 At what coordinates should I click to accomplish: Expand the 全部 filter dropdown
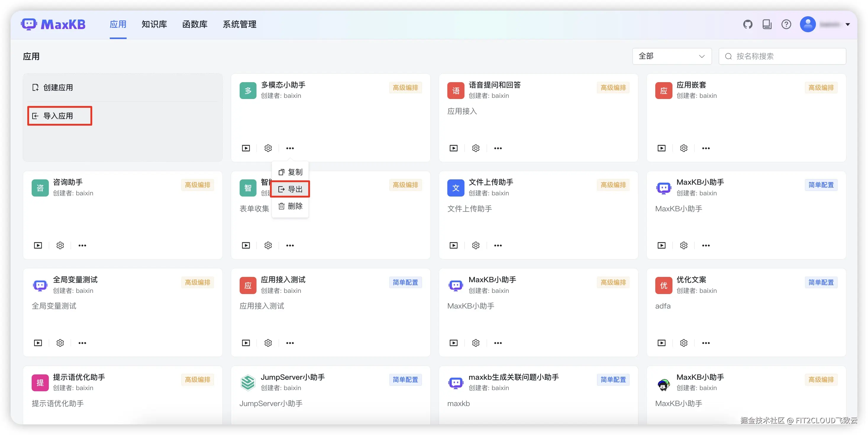672,56
